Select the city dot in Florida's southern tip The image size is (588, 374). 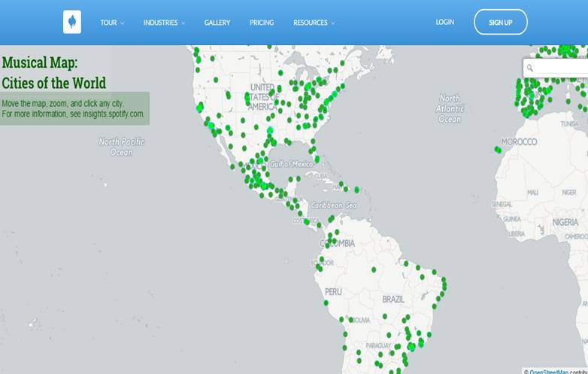tap(317, 160)
